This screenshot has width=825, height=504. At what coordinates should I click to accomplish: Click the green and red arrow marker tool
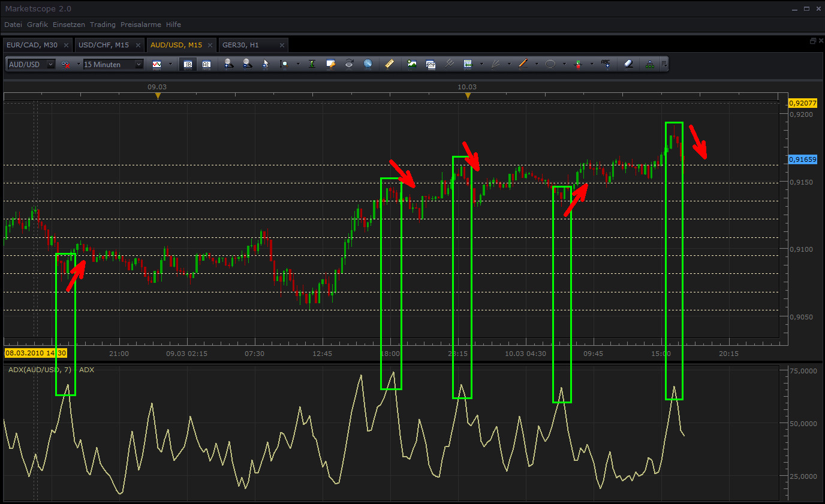pyautogui.click(x=578, y=64)
